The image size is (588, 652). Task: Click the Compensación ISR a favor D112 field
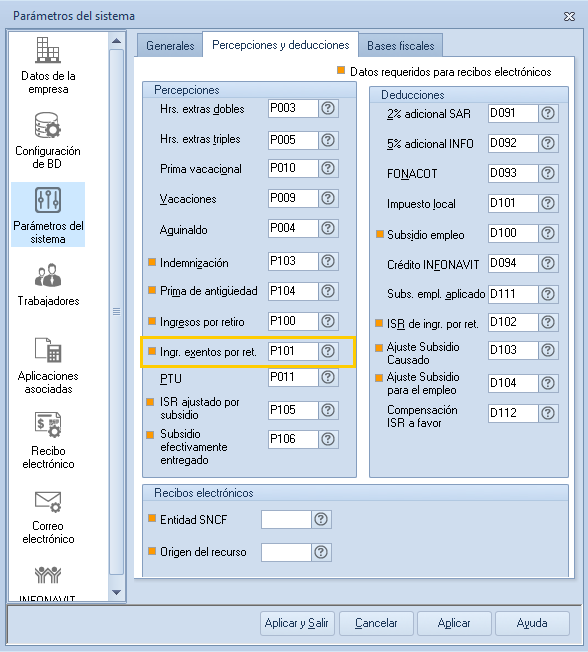tap(513, 413)
